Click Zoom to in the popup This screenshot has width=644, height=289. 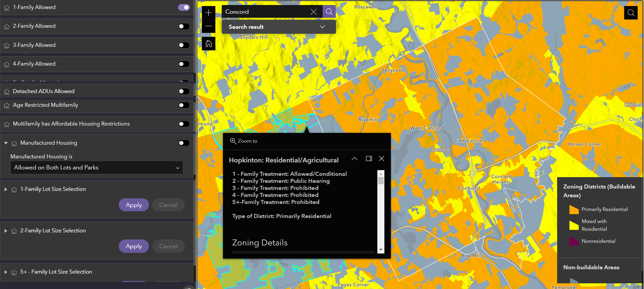244,141
